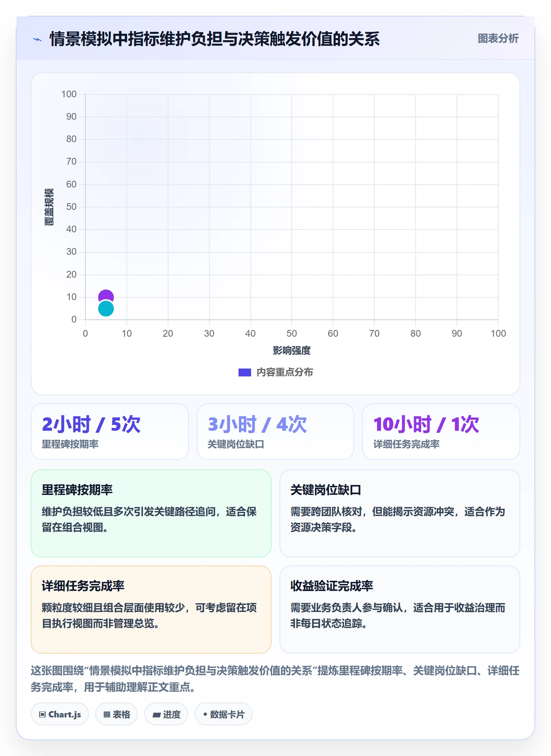Viewport: 551px width, 756px height.
Task: Select the 收益验证完成率 description card heading
Action: pos(331,586)
